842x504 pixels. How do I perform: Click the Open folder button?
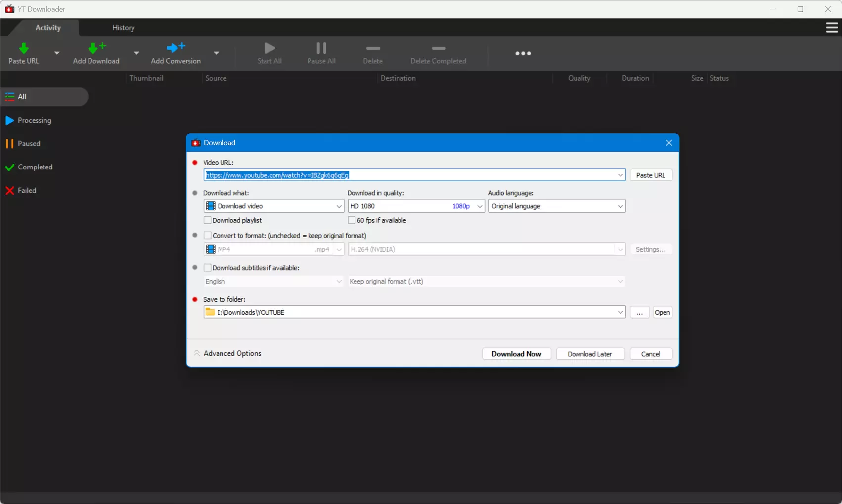click(662, 312)
